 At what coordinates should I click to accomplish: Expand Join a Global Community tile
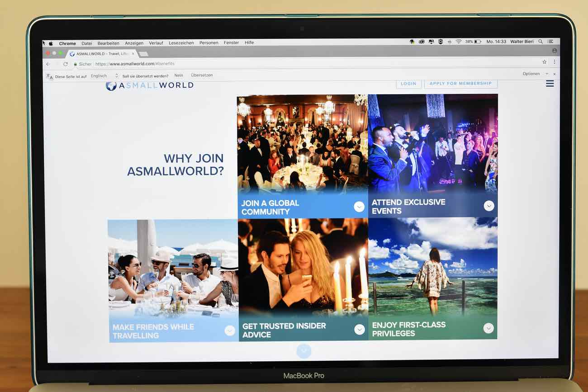pos(359,207)
